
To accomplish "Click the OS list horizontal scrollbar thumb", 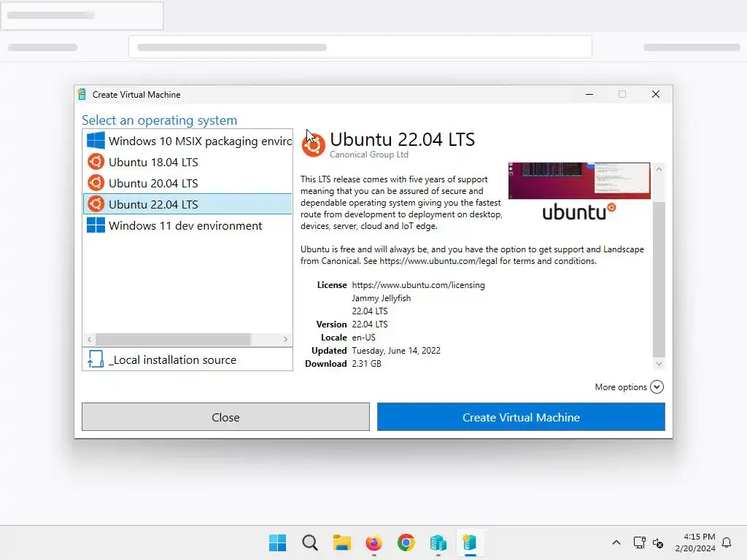I will (x=173, y=339).
